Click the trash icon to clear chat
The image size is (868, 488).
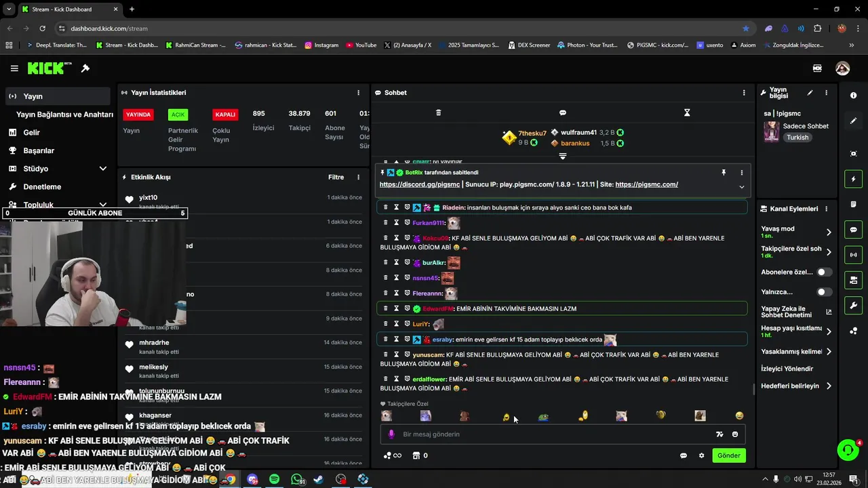438,113
